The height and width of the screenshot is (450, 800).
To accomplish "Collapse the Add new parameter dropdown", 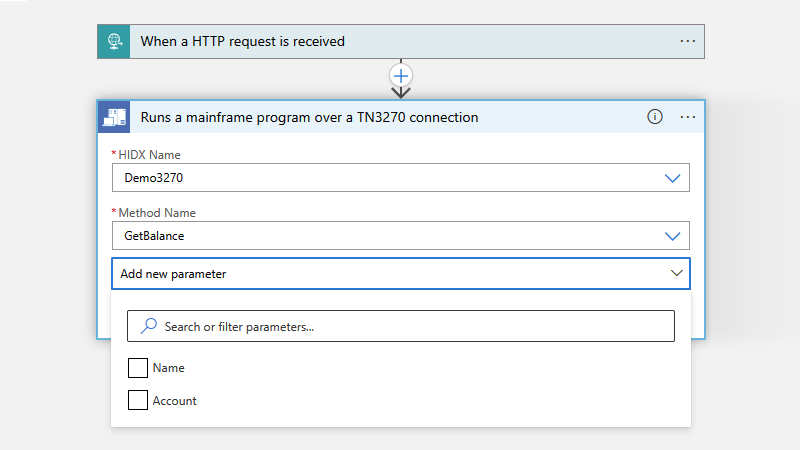I will point(677,273).
